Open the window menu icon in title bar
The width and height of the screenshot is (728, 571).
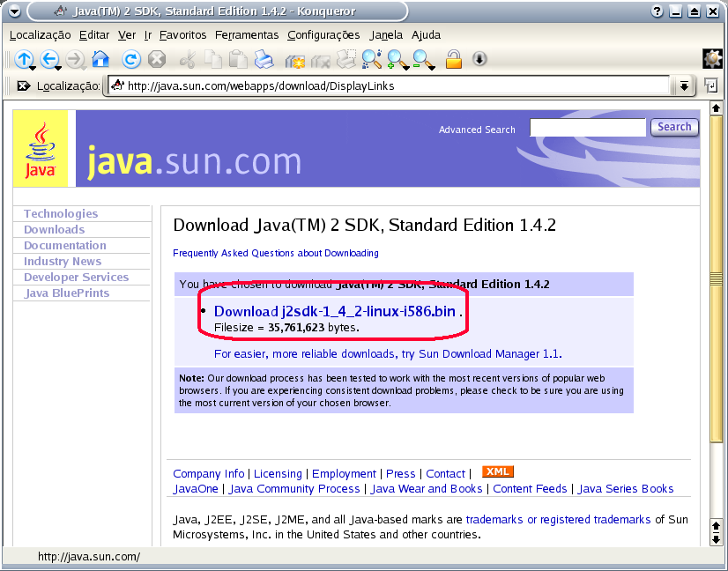click(14, 11)
